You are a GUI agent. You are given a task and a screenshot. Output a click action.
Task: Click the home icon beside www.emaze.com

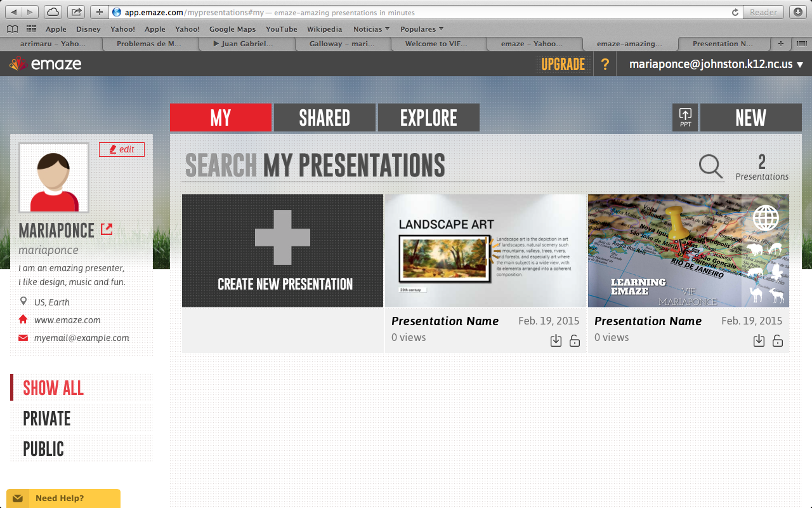coord(23,319)
